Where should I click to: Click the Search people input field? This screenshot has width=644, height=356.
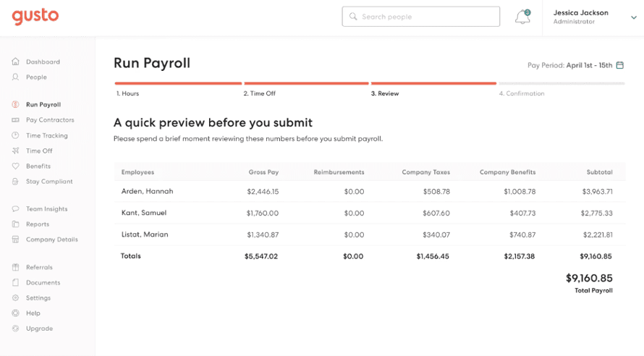(x=421, y=17)
